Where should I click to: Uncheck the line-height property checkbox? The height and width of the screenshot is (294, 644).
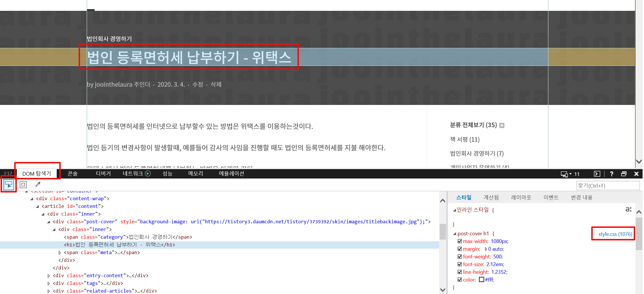(460, 272)
